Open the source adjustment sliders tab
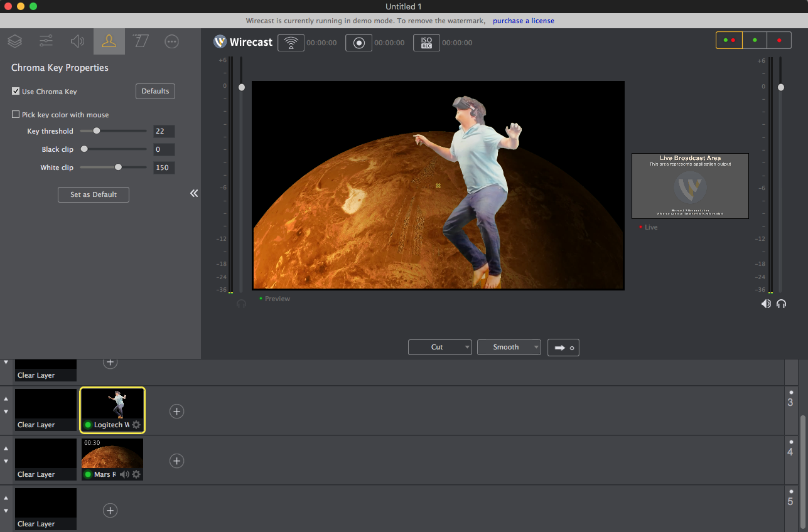The width and height of the screenshot is (808, 532). point(46,41)
